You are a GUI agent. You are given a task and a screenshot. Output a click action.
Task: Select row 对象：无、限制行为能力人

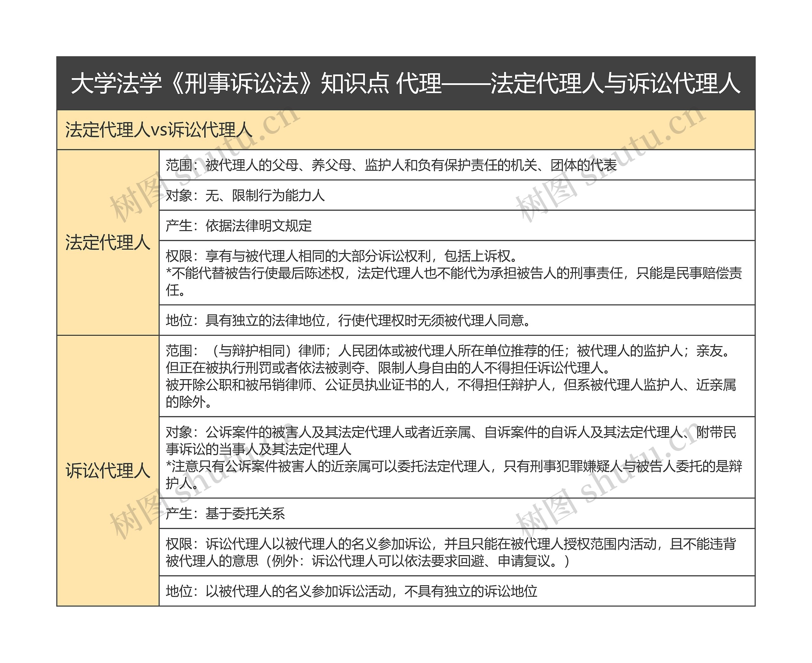point(457,195)
